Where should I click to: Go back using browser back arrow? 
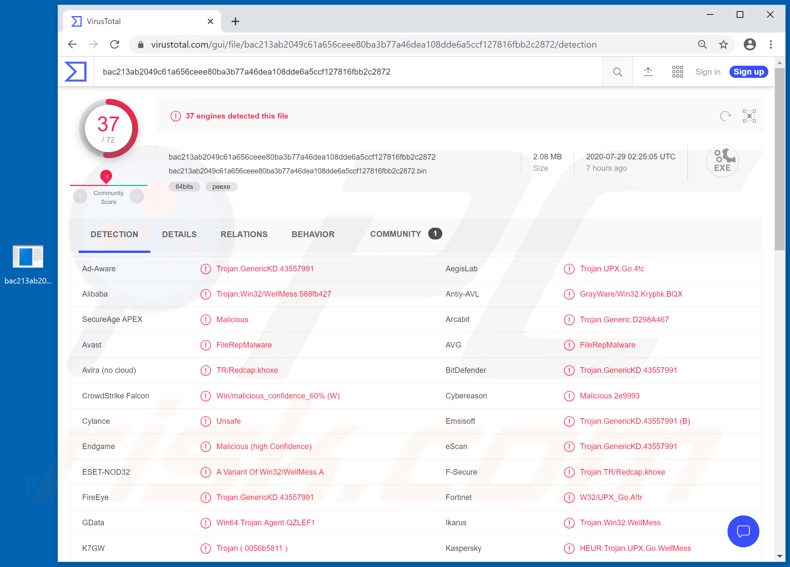click(x=72, y=44)
